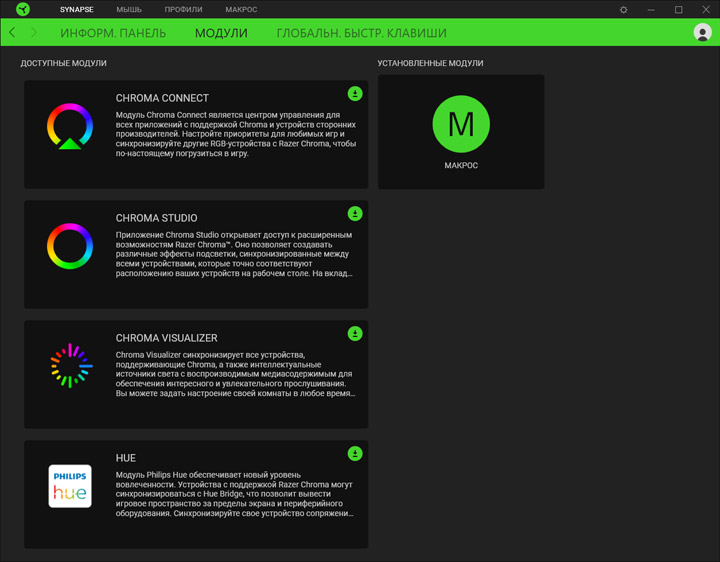
Task: Select the Модули subtab
Action: (x=221, y=33)
